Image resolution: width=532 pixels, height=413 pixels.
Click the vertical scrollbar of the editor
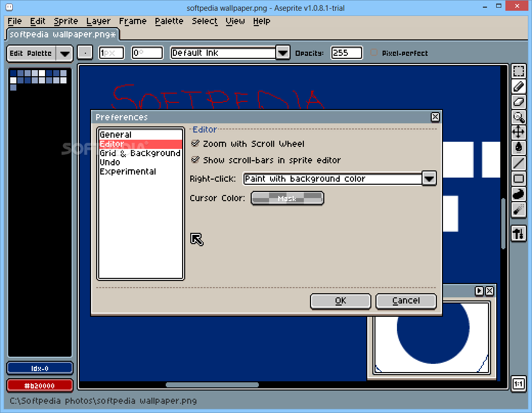click(x=503, y=224)
